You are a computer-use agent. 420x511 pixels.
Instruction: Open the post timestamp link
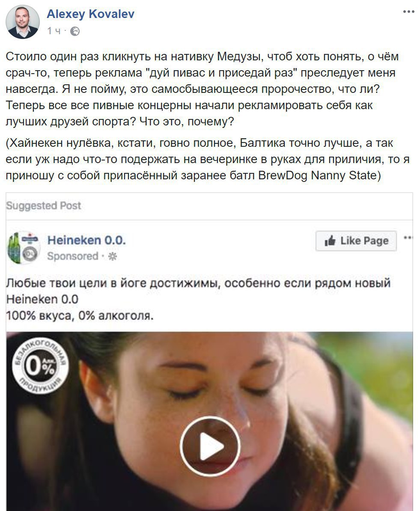pyautogui.click(x=54, y=31)
